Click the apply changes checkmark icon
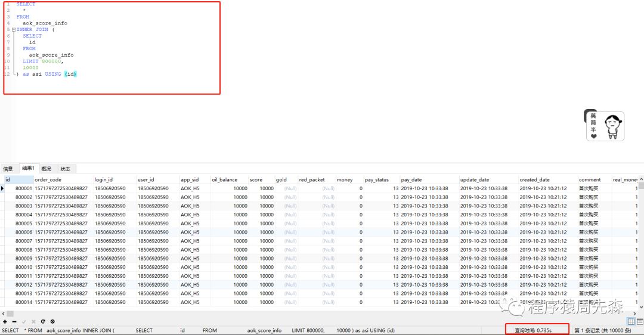 click(x=24, y=322)
